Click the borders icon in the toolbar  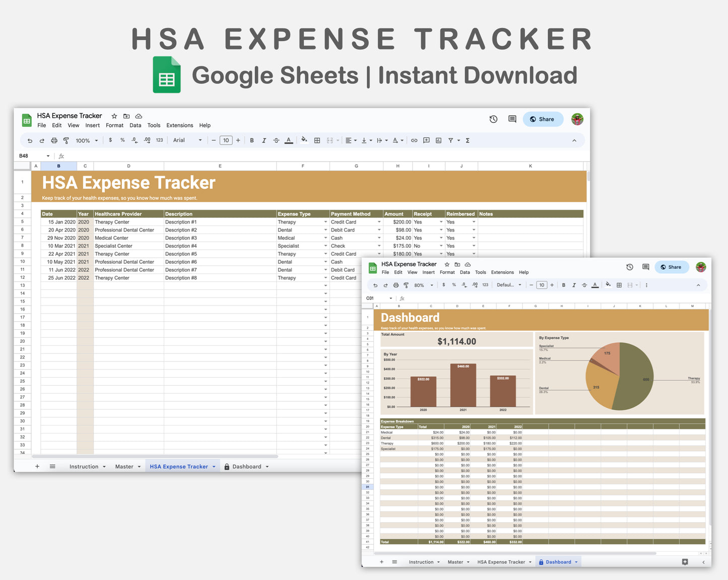(317, 140)
